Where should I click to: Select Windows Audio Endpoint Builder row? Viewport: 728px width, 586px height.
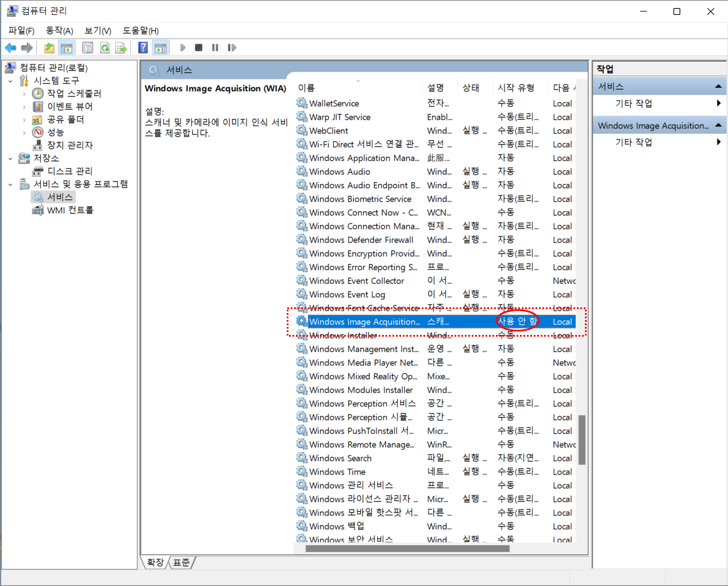pos(436,186)
